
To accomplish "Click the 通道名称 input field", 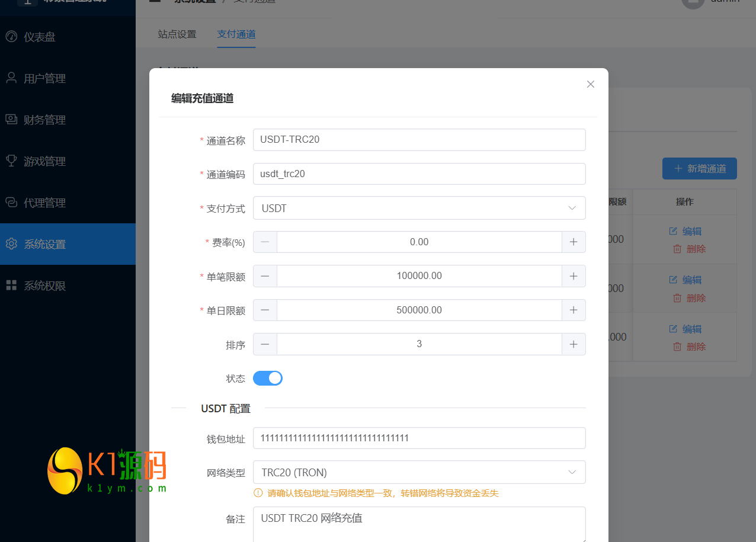I will pos(419,140).
